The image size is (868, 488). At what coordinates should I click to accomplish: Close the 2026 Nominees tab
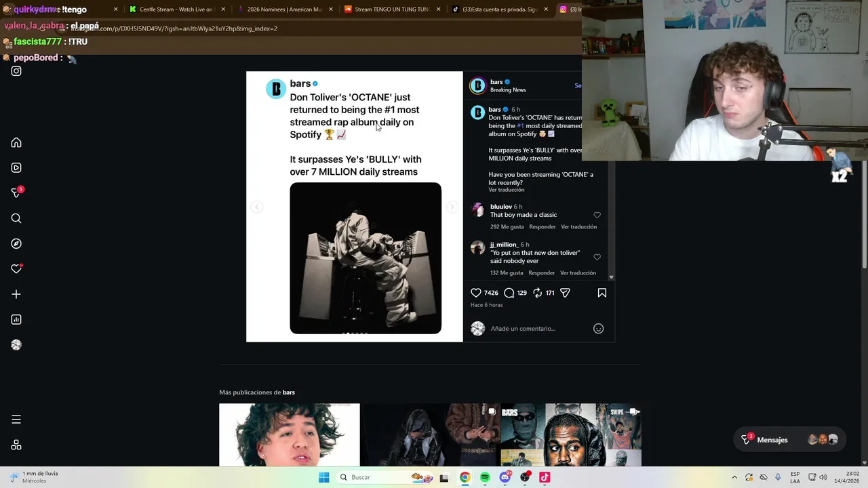coord(331,9)
